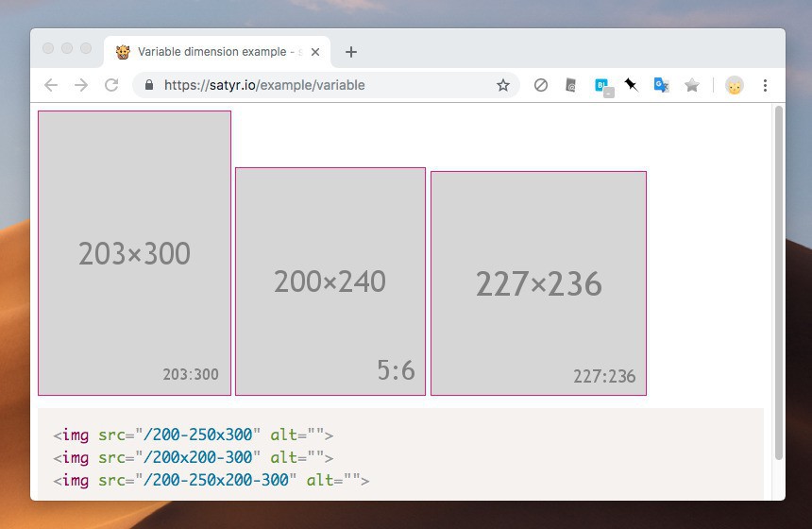The height and width of the screenshot is (529, 812).
Task: Click the tab's goat favicon
Action: click(x=123, y=52)
